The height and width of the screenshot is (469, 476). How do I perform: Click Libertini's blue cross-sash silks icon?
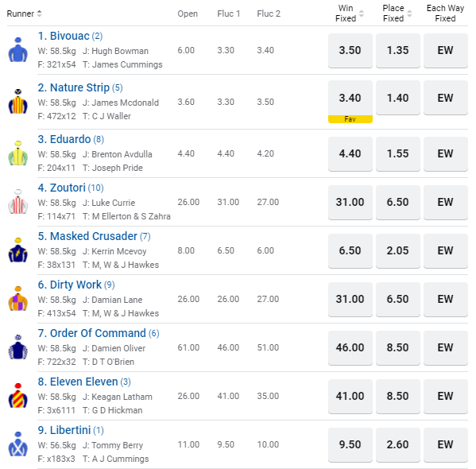point(18,444)
